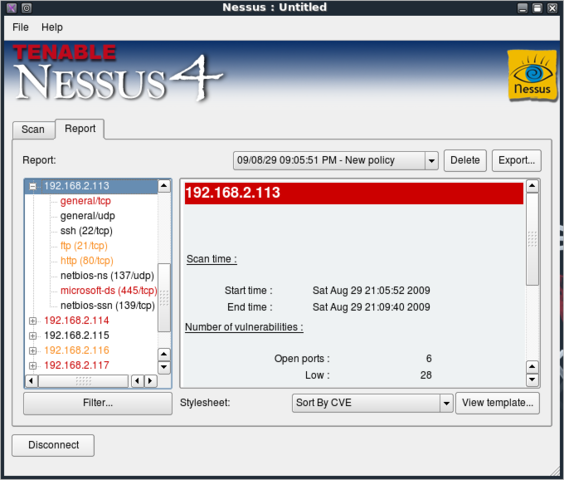Click the yellow Nessus eye logo
This screenshot has height=480, width=564.
click(532, 76)
